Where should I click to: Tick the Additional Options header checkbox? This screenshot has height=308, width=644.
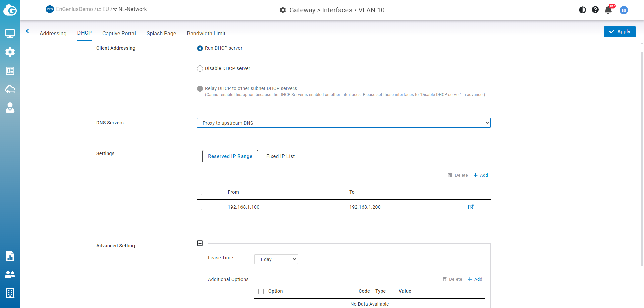261,291
